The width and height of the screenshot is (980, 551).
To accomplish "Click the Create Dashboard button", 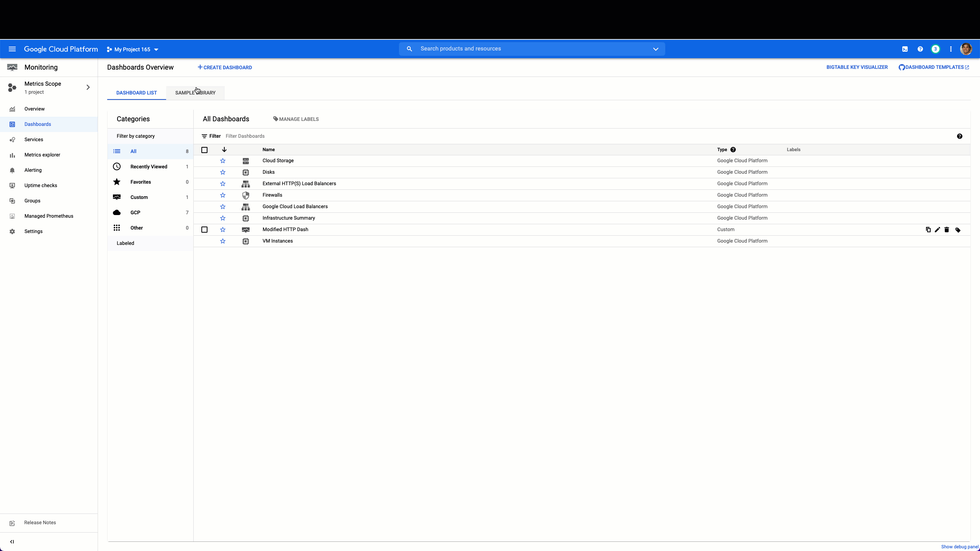I will tap(225, 67).
